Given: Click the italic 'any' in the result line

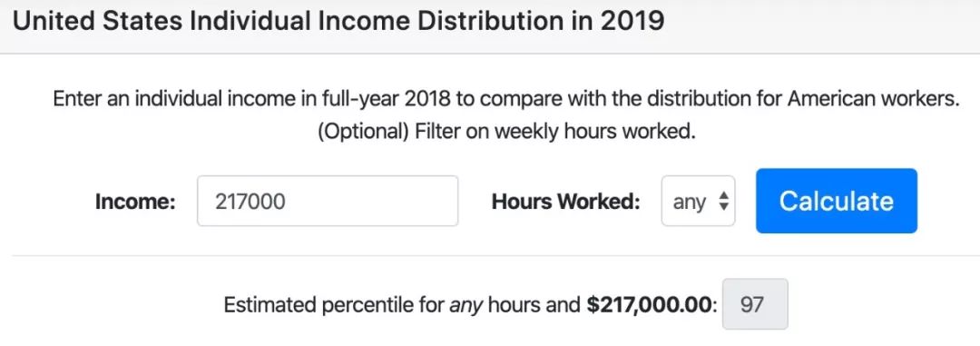Looking at the screenshot, I should click(x=466, y=305).
